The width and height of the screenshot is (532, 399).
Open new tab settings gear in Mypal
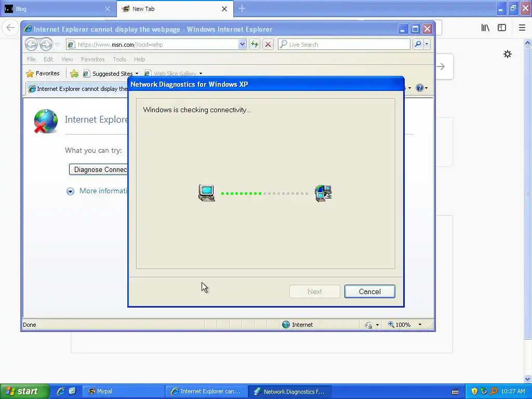pyautogui.click(x=507, y=54)
